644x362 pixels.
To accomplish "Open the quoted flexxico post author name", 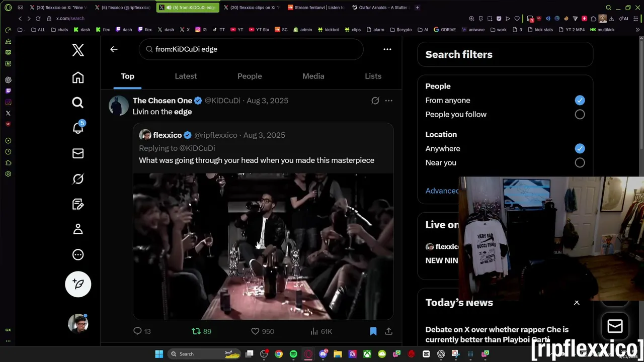I will [x=167, y=135].
